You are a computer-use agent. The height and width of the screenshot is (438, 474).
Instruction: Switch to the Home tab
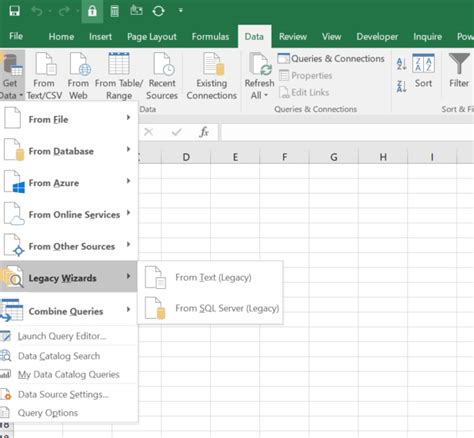click(61, 37)
